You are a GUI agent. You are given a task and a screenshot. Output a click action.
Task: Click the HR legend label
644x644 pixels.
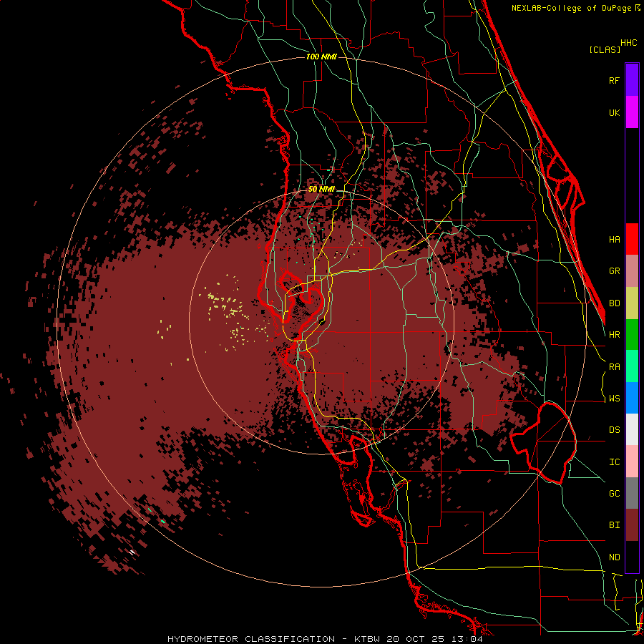614,335
